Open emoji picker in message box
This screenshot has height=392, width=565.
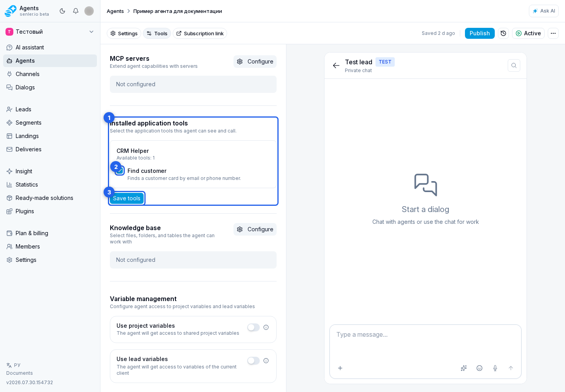(479, 368)
